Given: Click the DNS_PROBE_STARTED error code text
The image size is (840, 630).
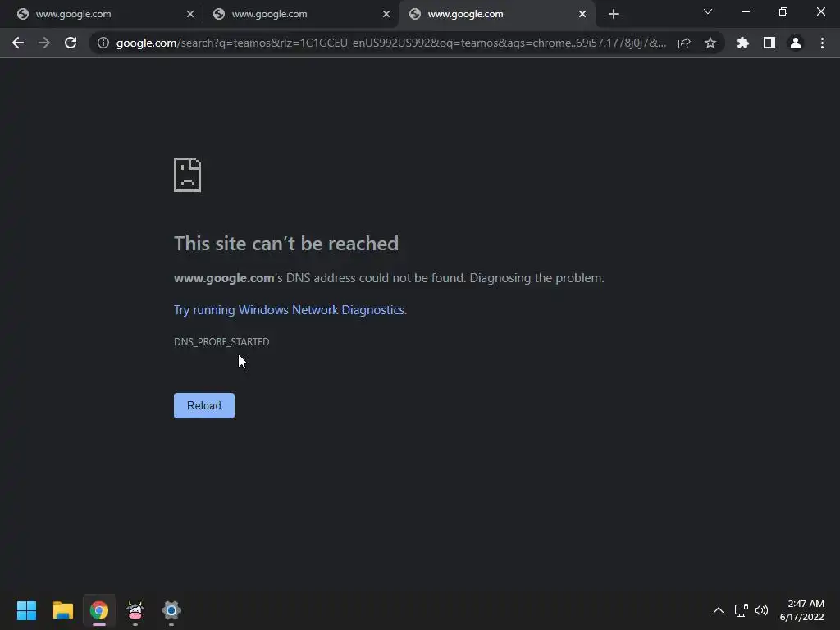Looking at the screenshot, I should point(221,342).
